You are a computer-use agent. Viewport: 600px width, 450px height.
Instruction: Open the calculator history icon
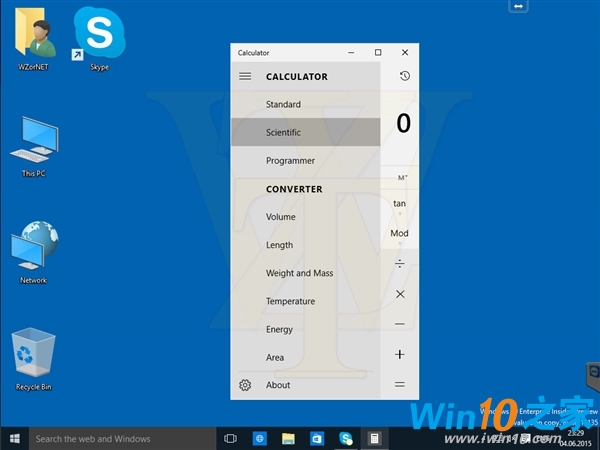click(x=404, y=76)
